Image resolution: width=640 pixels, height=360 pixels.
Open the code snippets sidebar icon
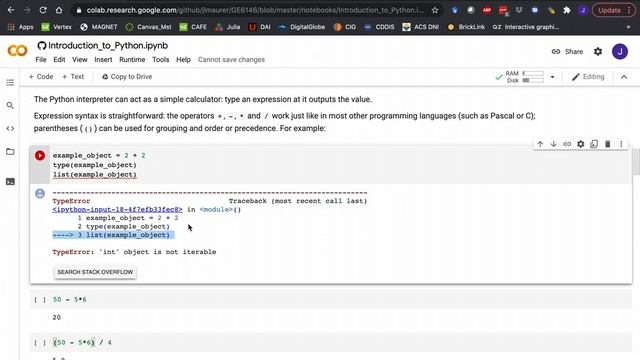(10, 129)
